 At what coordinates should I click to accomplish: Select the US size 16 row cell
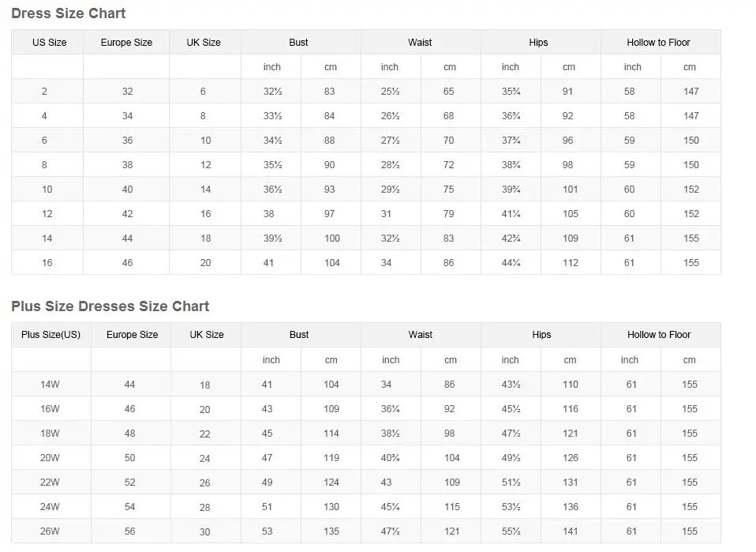tap(47, 263)
